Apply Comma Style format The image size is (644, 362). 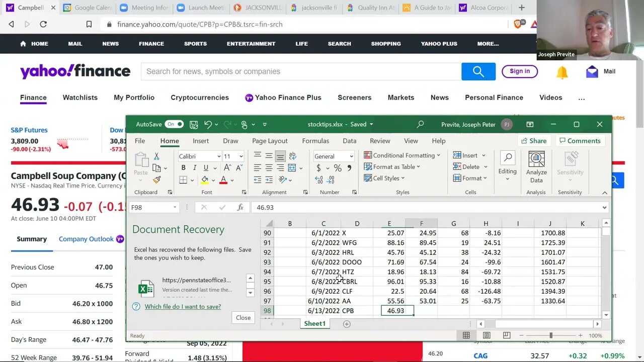click(349, 168)
